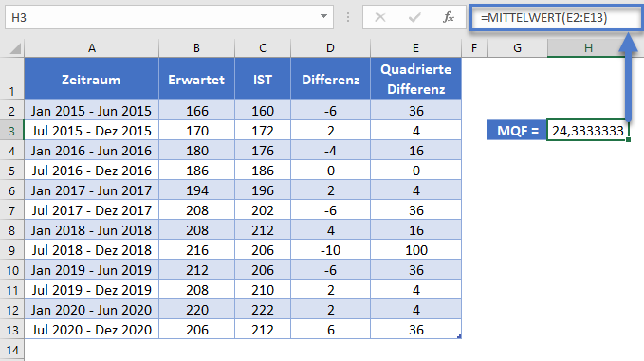The height and width of the screenshot is (361, 644).
Task: Select row 9 header
Action: (12, 250)
